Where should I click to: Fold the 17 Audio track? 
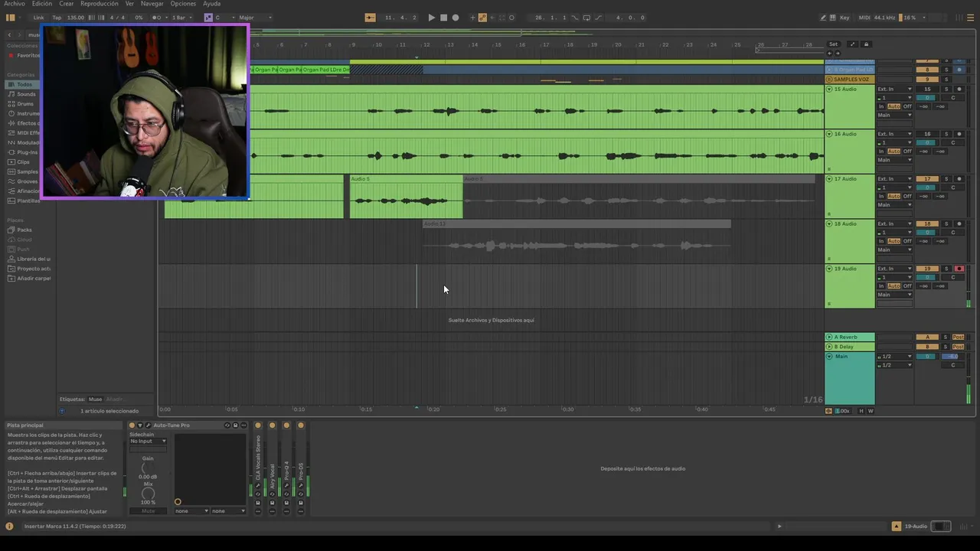click(829, 179)
